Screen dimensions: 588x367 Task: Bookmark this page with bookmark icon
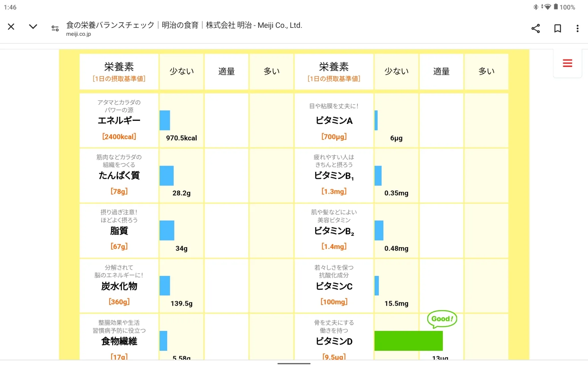[x=557, y=28]
